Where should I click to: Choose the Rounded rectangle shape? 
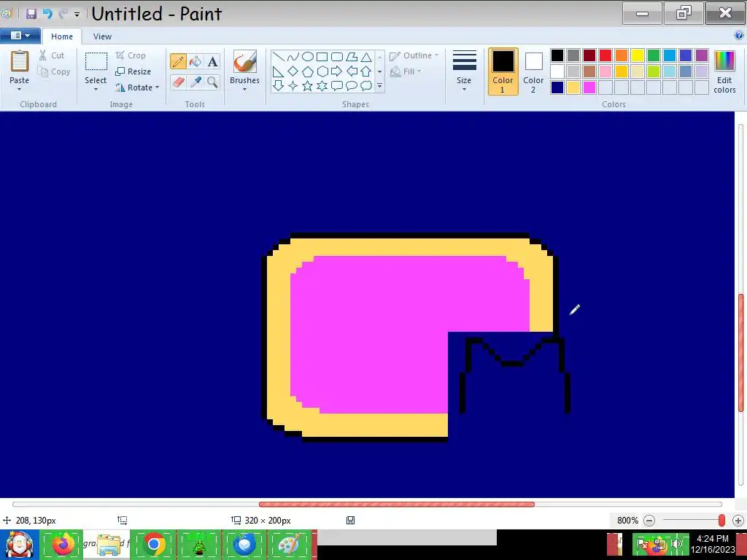pos(337,57)
